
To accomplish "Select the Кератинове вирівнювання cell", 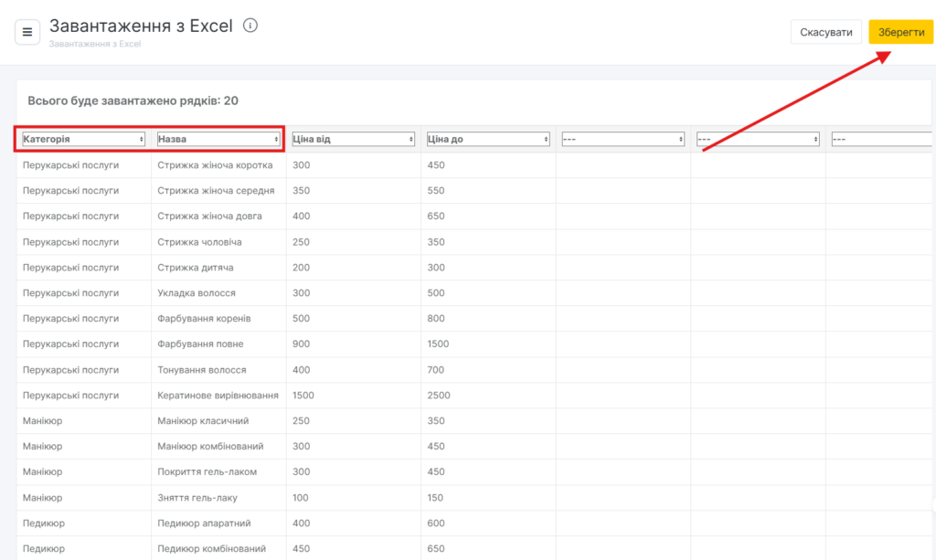I will click(218, 396).
